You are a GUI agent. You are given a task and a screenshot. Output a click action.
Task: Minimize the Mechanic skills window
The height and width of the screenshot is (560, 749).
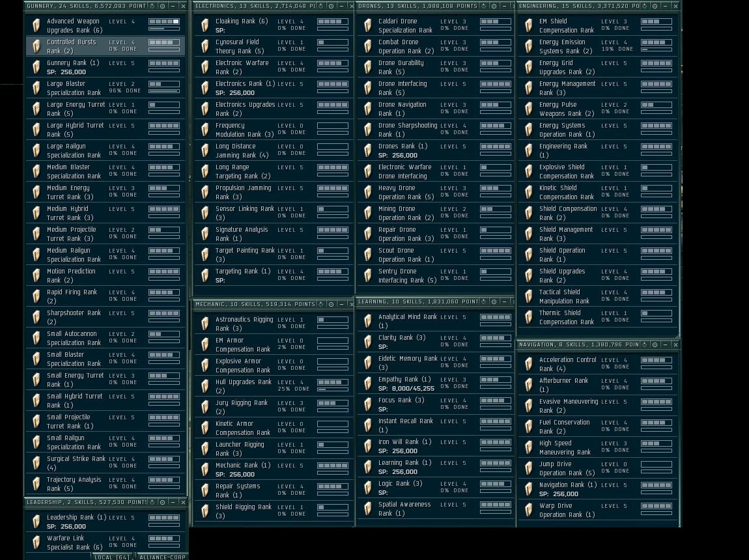point(341,304)
